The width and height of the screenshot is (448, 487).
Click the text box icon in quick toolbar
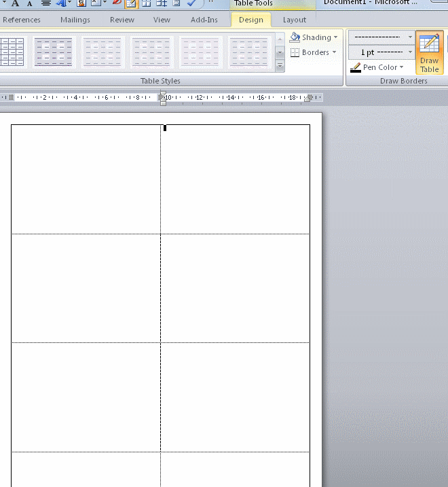tap(96, 3)
